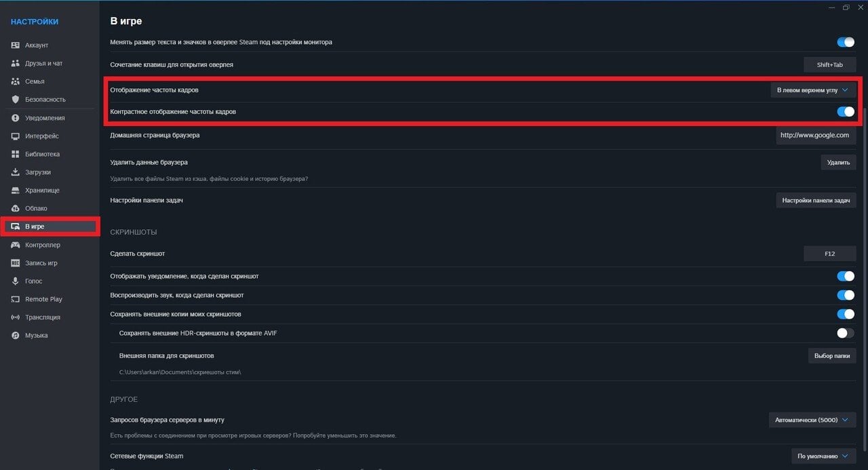This screenshot has height=470, width=868.
Task: Click the Уведомления alert icon
Action: pyautogui.click(x=15, y=118)
